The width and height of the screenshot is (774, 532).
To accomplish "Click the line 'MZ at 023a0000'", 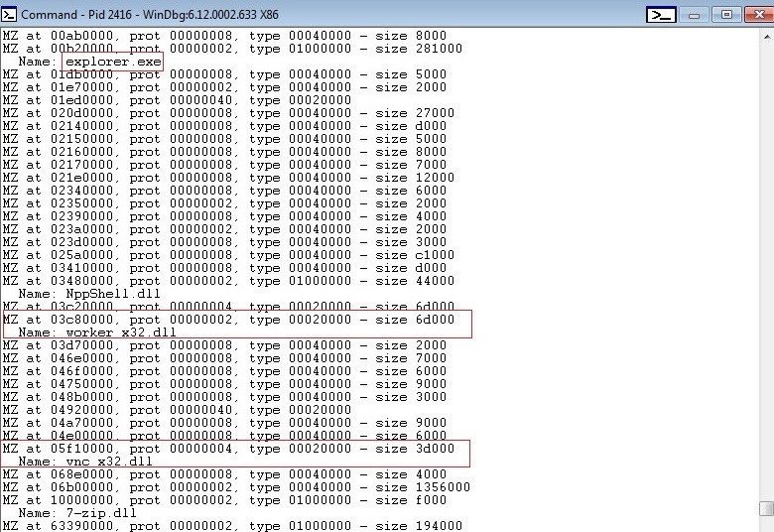I will click(x=224, y=229).
